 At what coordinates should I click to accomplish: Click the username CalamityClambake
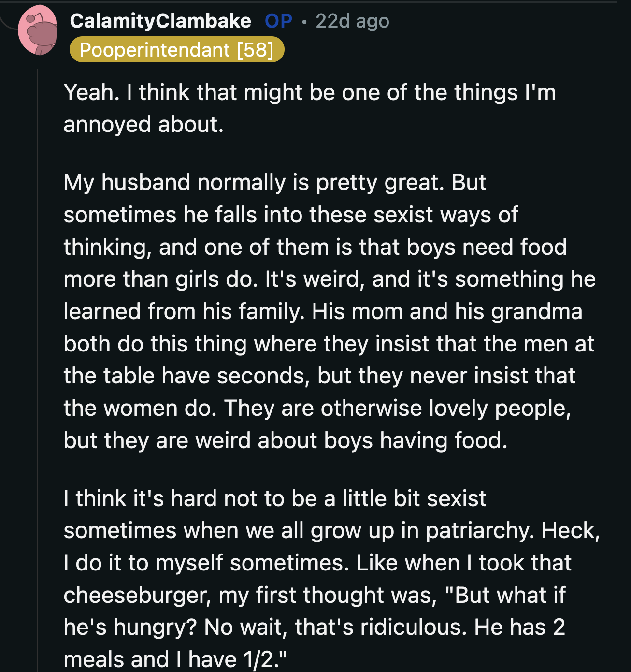coord(160,20)
